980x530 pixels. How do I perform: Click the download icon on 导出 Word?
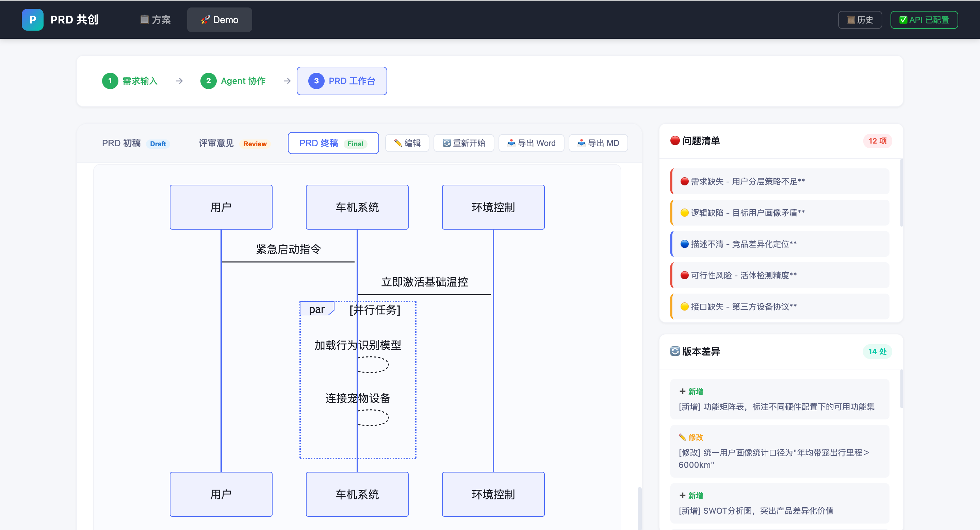coord(511,143)
